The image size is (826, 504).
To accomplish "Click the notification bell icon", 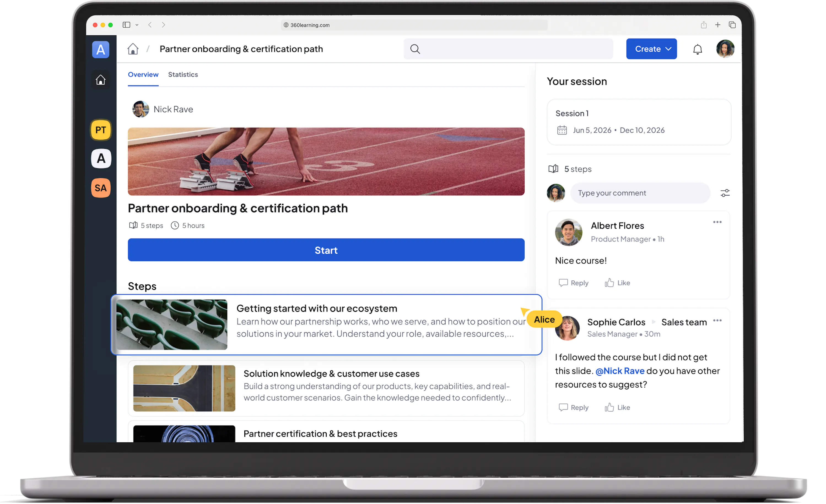I will coord(697,49).
